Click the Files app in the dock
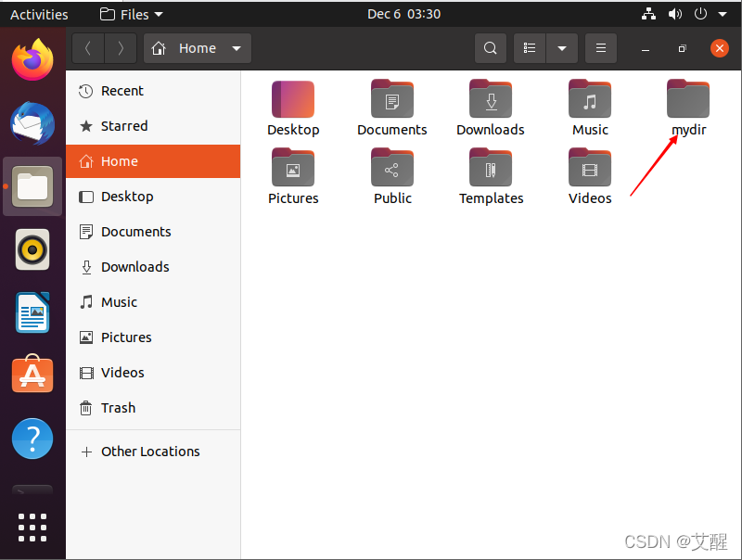 coord(32,186)
